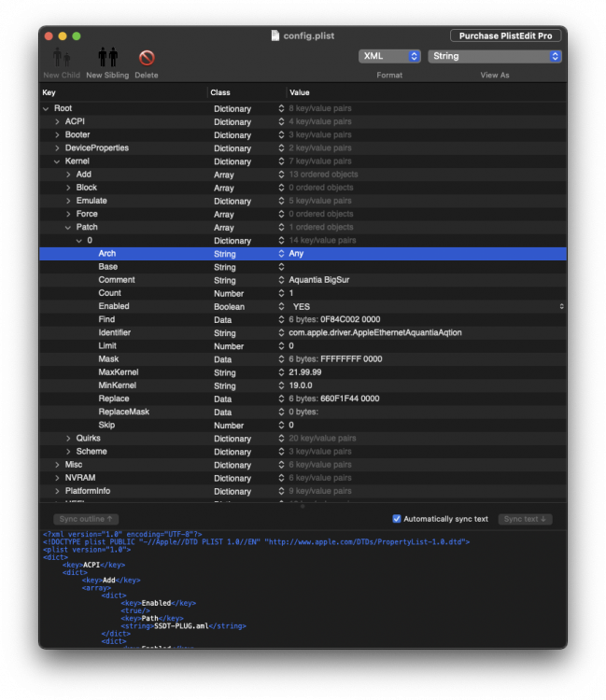Expand the Emulate dictionary
Viewport: 606px width, 700px height.
[x=68, y=201]
